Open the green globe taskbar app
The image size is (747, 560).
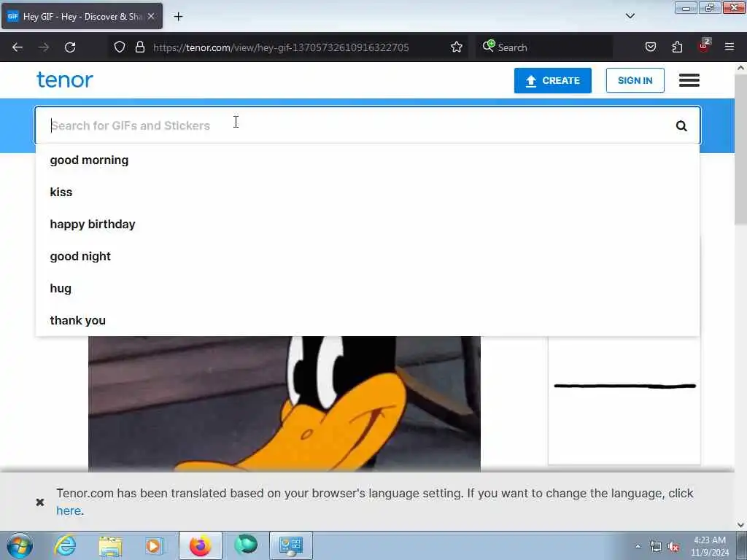246,545
